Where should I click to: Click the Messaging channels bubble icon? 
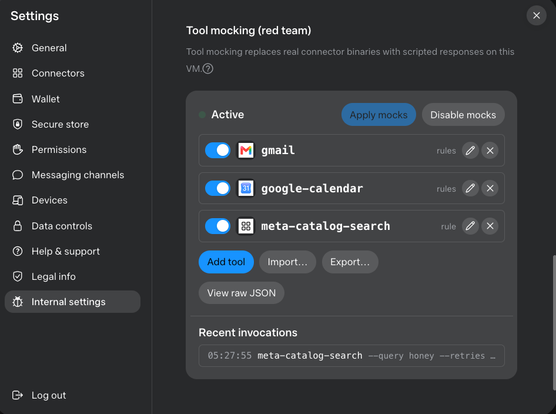click(x=17, y=175)
